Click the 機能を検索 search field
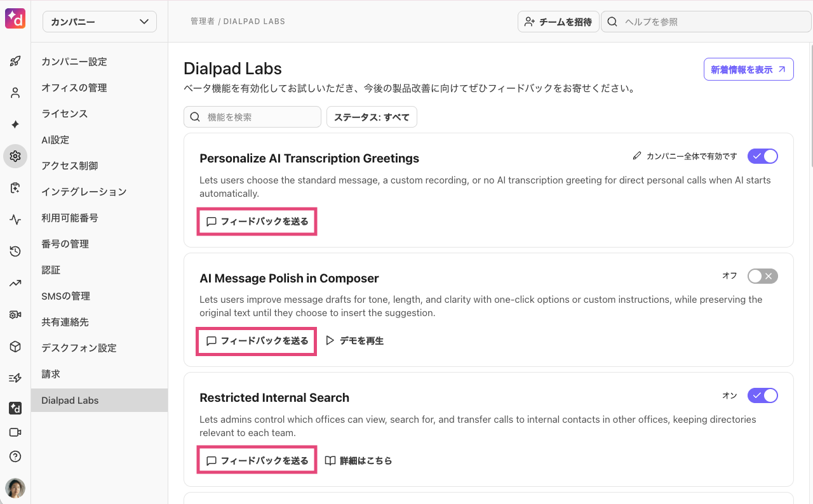This screenshot has width=813, height=504. point(252,117)
